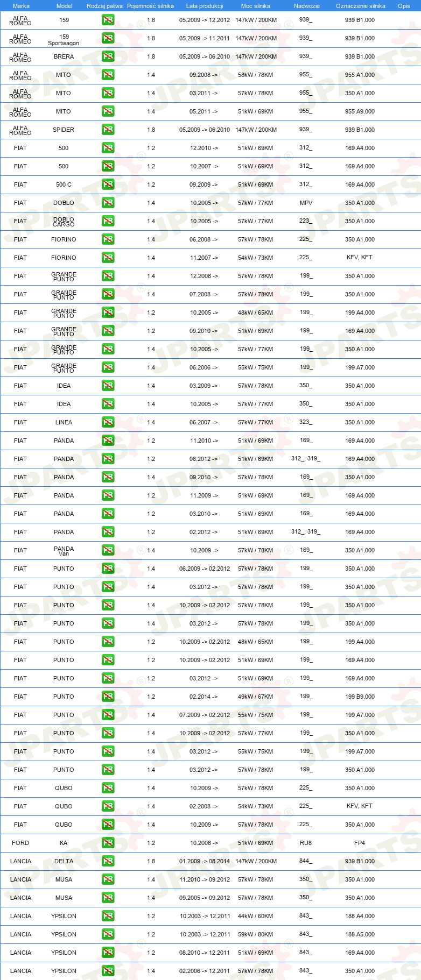
Task: Click the 323_ body code in LINEA row
Action: click(306, 422)
